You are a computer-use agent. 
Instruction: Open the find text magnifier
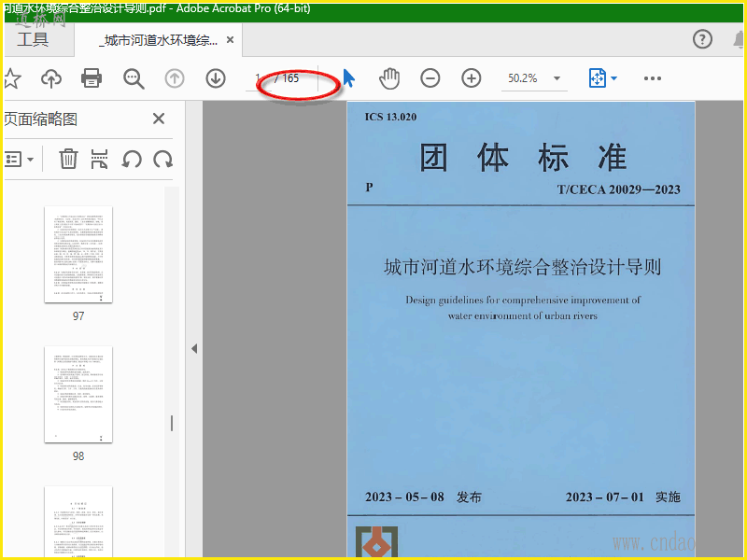click(x=134, y=78)
